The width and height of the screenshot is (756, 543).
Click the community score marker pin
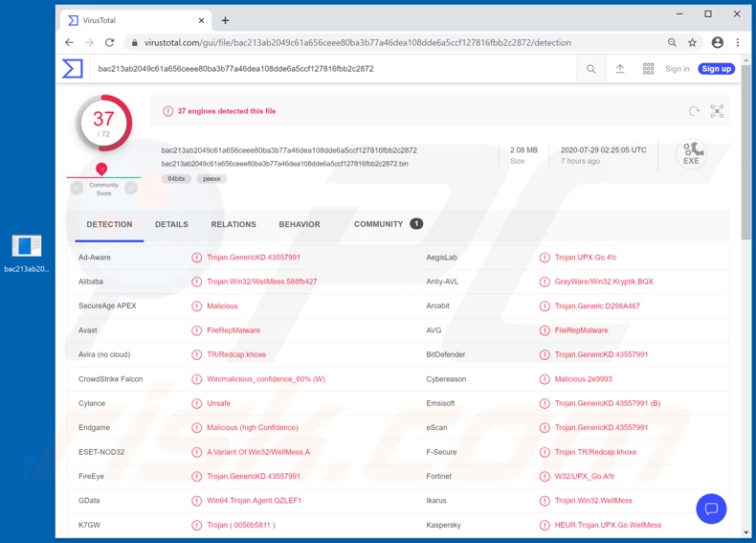(101, 169)
